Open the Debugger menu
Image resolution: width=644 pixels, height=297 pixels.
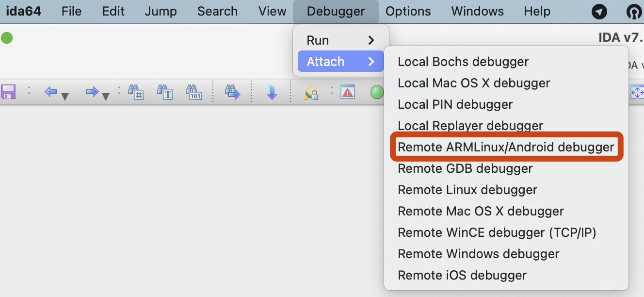coord(336,11)
